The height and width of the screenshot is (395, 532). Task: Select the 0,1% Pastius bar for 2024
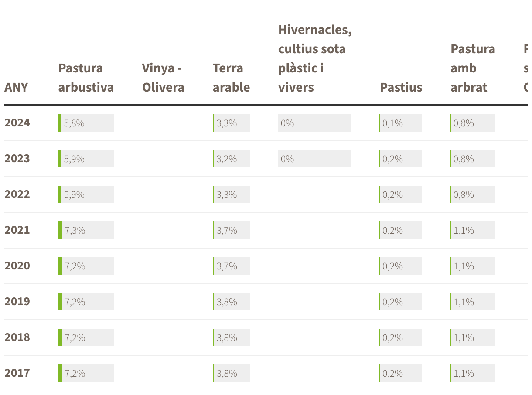click(401, 123)
